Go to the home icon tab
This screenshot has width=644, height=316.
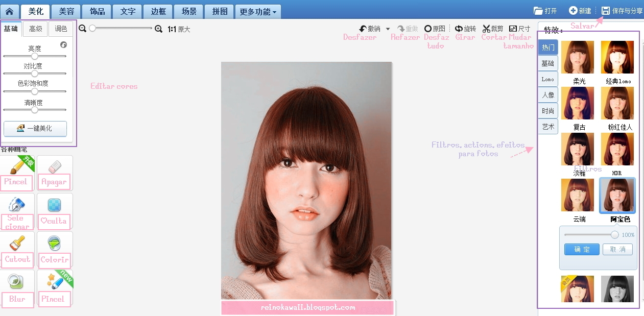[x=9, y=11]
